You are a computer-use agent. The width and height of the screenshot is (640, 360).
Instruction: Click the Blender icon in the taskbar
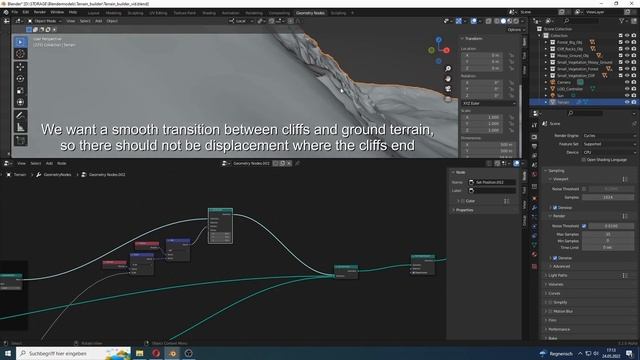coord(173,353)
